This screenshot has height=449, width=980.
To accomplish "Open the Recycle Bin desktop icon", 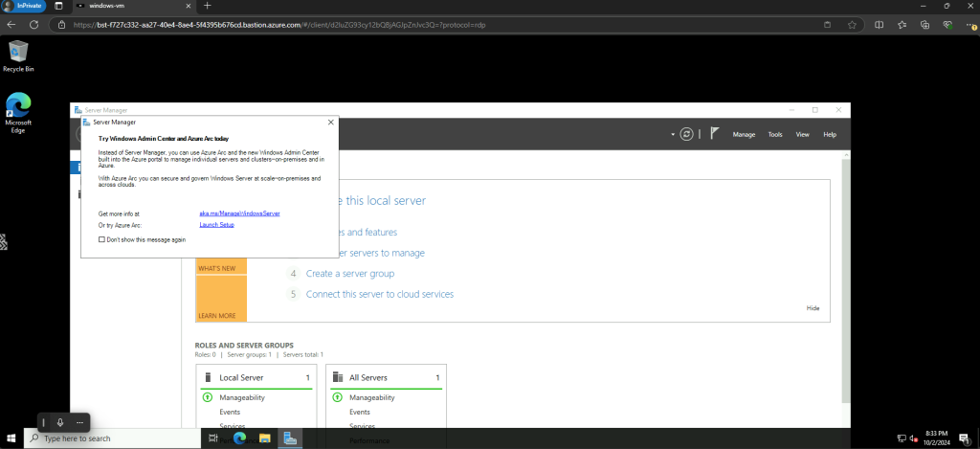I will coord(18,56).
